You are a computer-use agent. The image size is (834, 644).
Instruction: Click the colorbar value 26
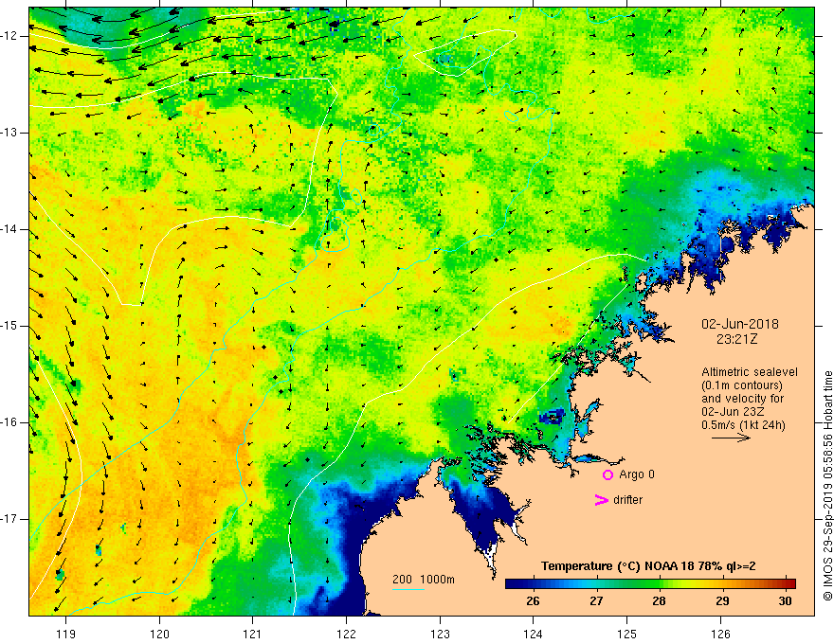[533, 601]
